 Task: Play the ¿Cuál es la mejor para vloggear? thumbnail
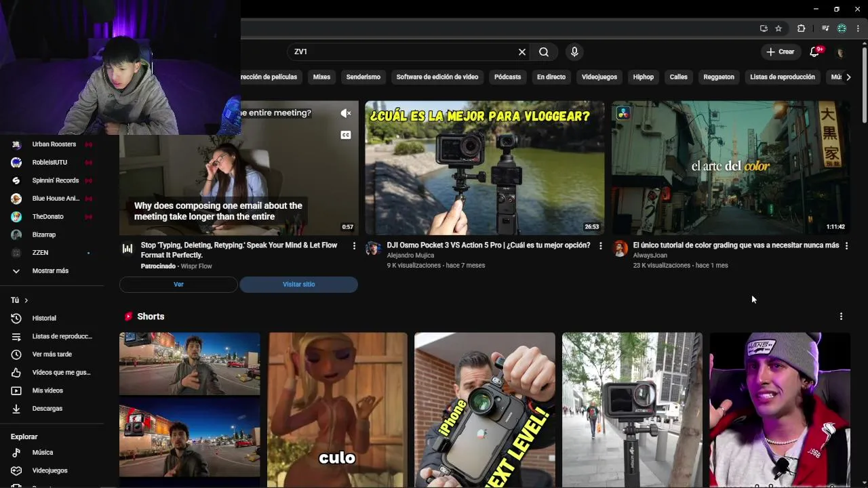point(484,167)
